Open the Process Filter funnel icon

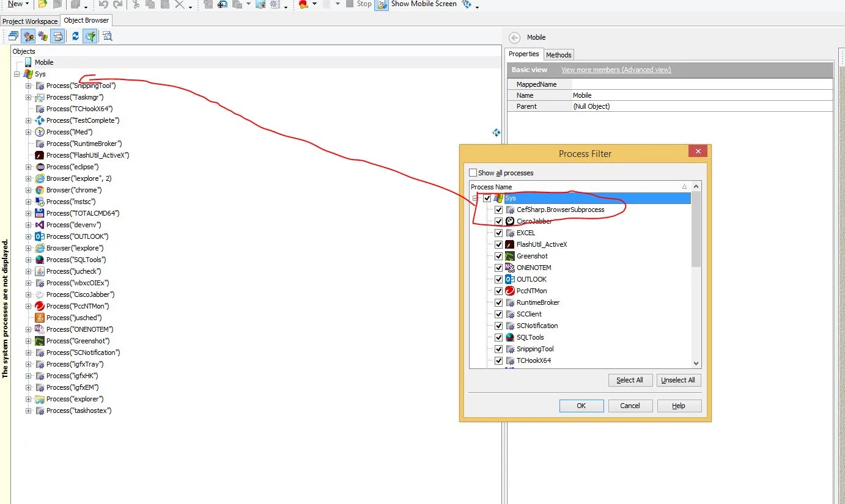[x=90, y=36]
